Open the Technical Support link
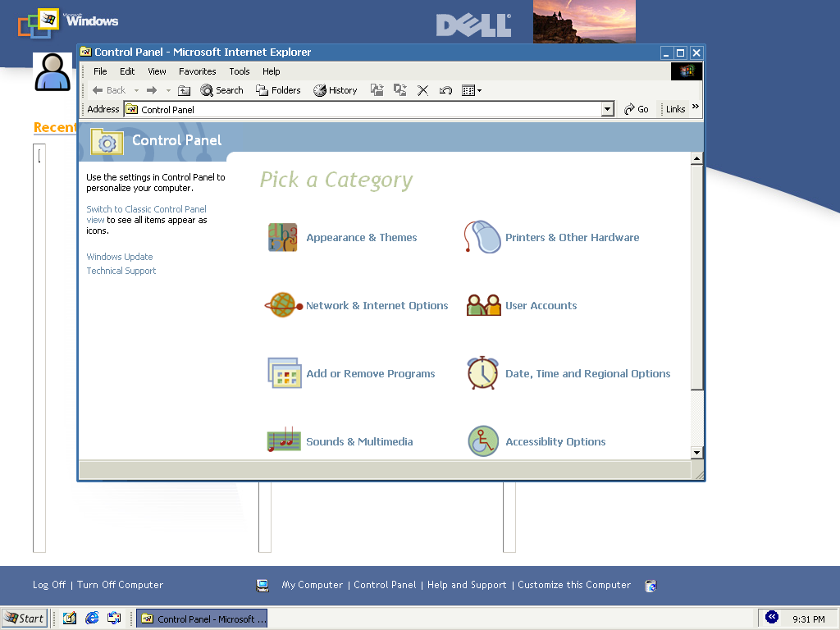840x630 pixels. pos(121,271)
